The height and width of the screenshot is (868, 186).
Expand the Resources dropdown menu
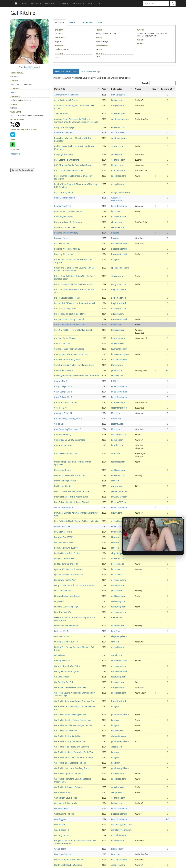(x=78, y=4)
